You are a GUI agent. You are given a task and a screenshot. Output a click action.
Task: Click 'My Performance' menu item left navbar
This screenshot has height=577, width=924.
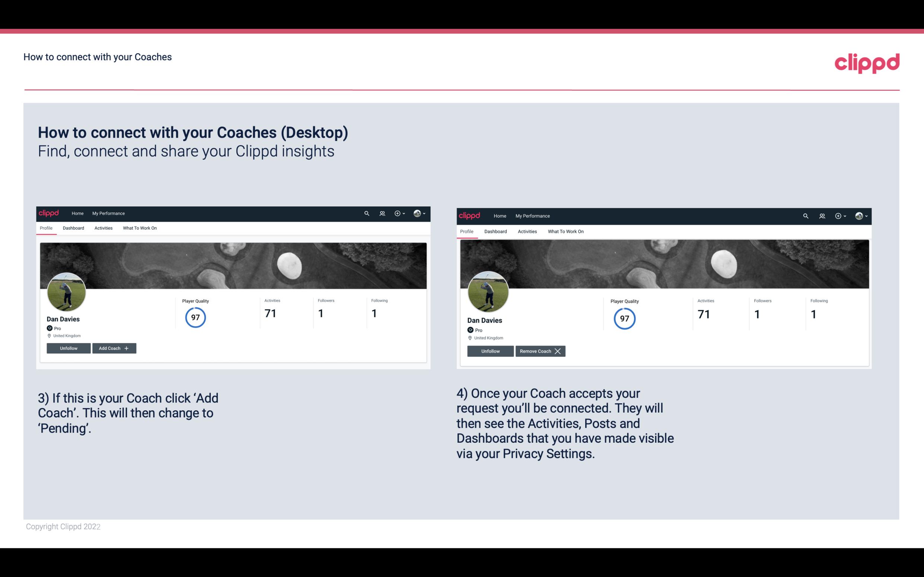[108, 214]
